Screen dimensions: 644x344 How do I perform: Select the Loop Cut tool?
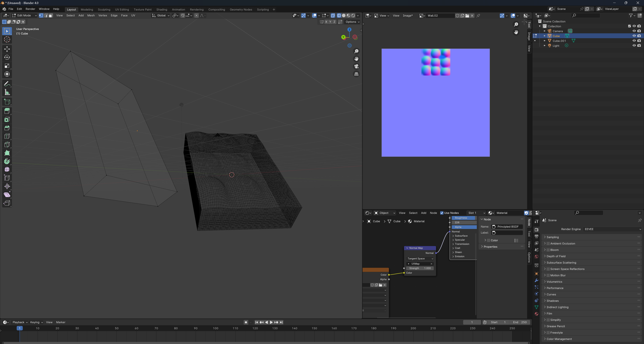[x=7, y=136]
